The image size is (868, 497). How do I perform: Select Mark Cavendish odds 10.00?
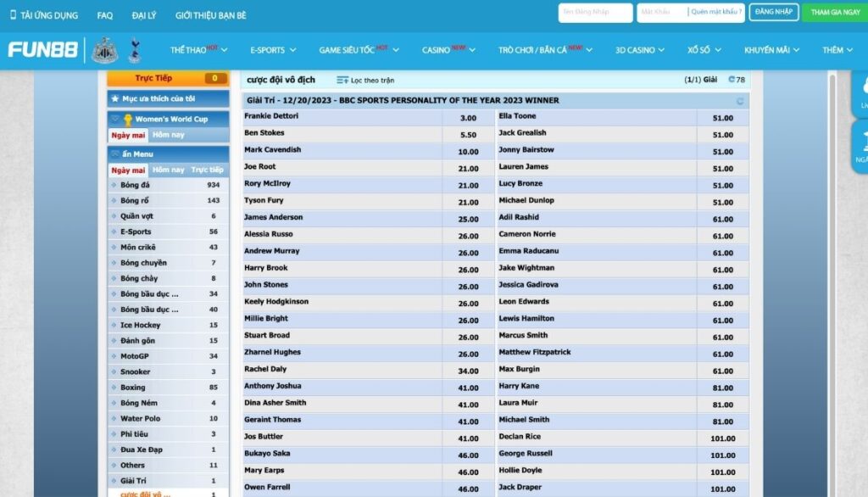pyautogui.click(x=468, y=152)
